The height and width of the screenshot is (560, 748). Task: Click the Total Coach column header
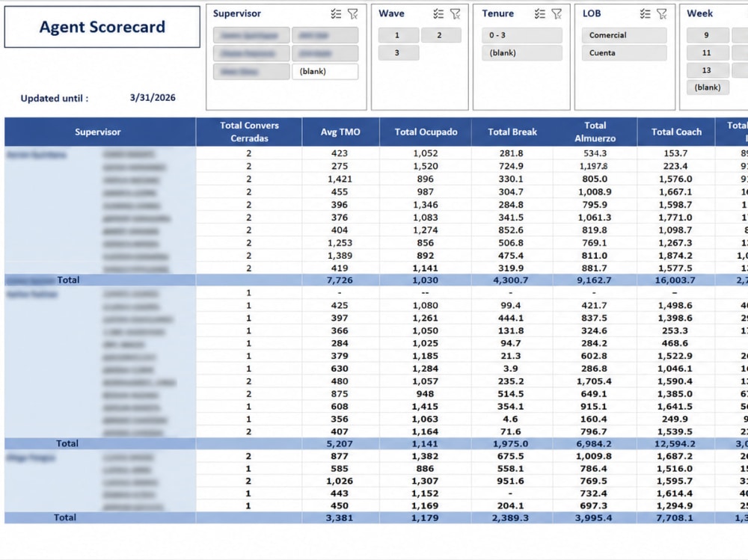point(676,132)
